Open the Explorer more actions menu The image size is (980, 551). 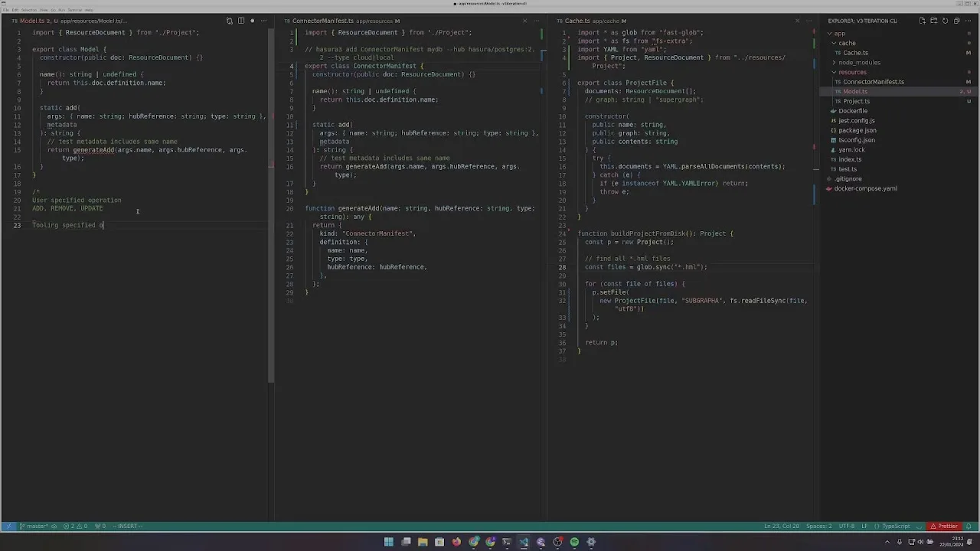[x=968, y=21]
